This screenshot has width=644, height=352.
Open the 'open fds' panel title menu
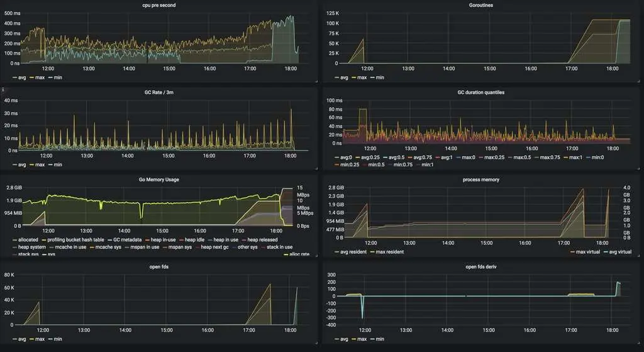pos(159,267)
